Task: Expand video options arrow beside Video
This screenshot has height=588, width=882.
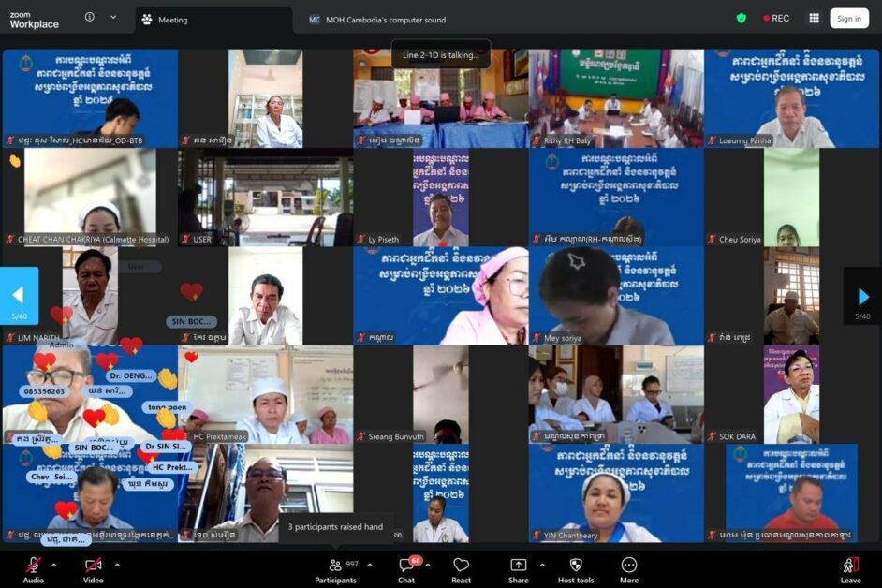Action: (117, 565)
